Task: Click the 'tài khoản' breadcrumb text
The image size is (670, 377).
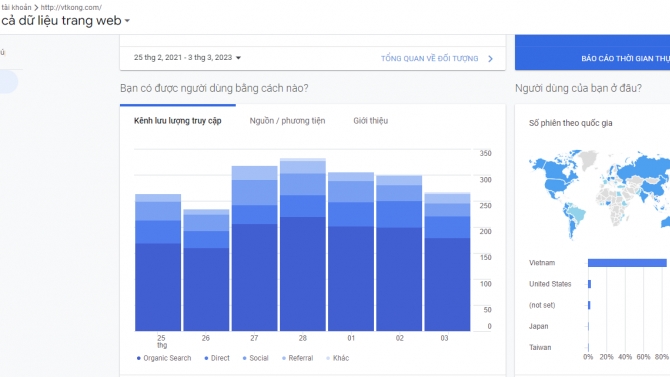Action: click(x=16, y=7)
